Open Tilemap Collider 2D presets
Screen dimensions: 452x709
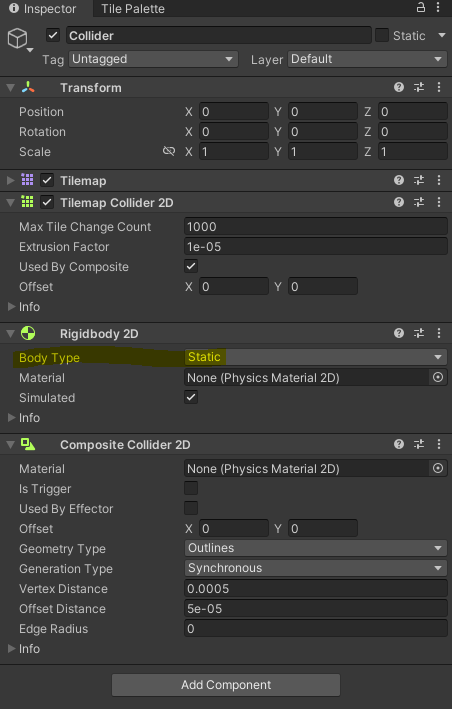419,202
